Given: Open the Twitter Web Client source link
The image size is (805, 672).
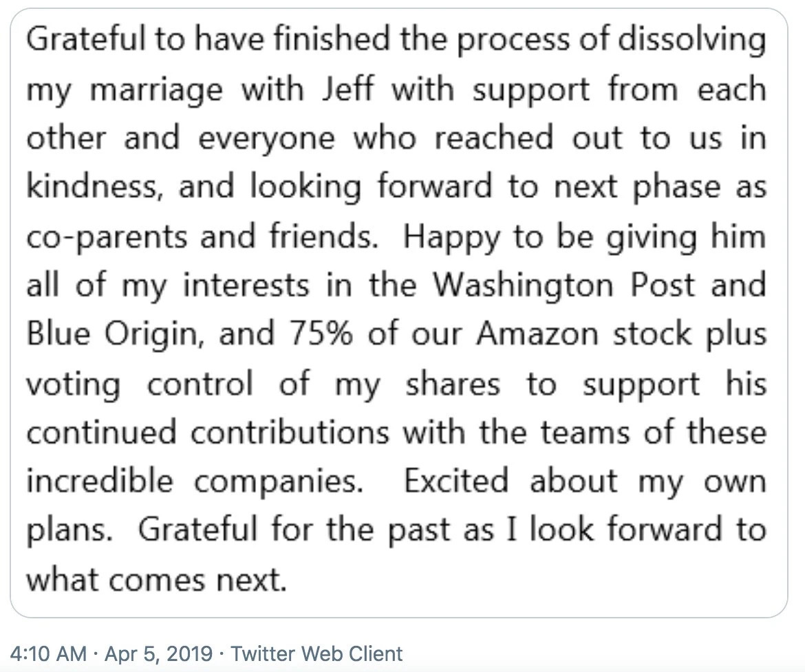Looking at the screenshot, I should [x=316, y=653].
